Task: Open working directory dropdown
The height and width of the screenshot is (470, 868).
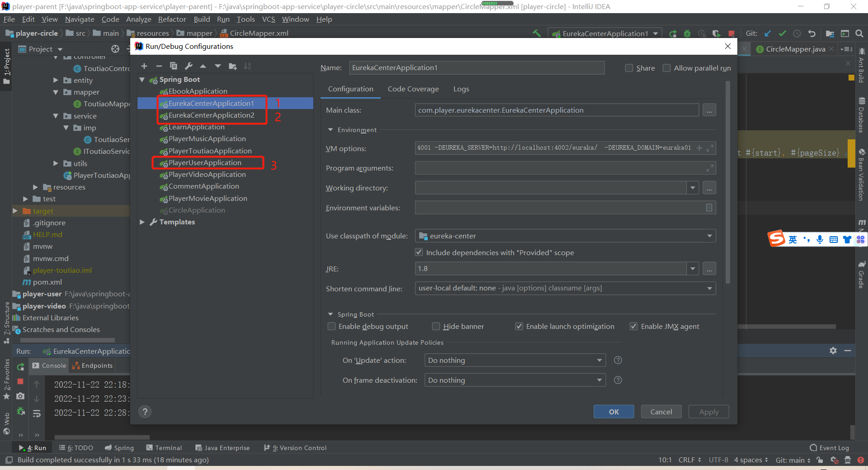Action: pyautogui.click(x=693, y=188)
